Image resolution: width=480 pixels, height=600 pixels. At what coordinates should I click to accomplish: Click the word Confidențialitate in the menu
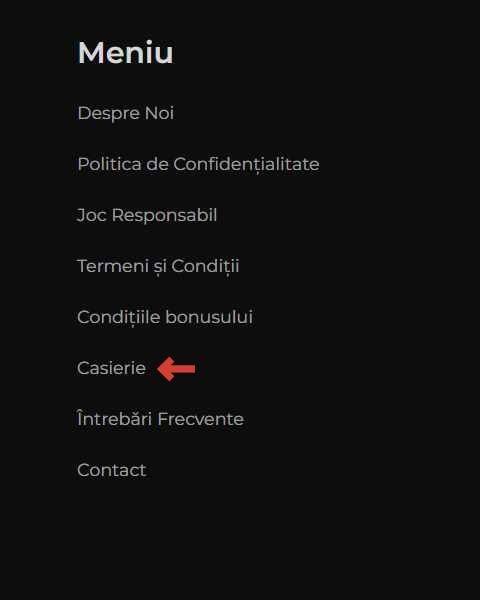(x=247, y=165)
